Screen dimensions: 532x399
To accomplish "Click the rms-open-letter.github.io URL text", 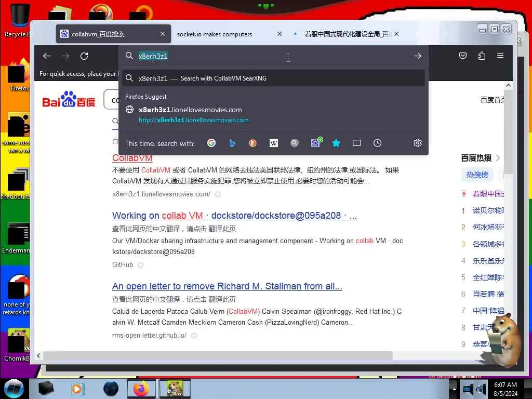I will click(x=149, y=336).
